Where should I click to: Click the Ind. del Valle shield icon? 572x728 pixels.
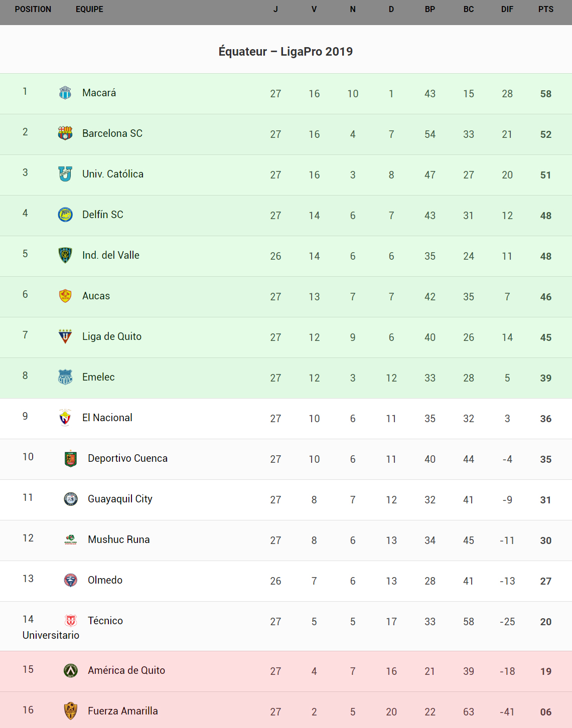(x=65, y=255)
